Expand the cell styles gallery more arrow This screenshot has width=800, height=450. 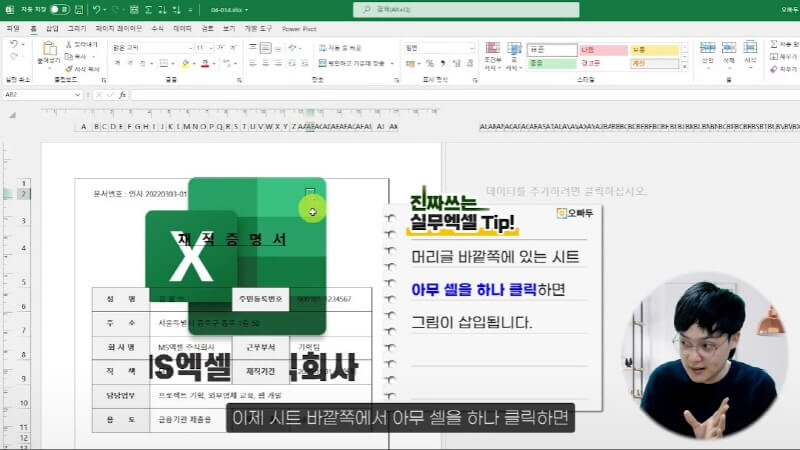(685, 66)
